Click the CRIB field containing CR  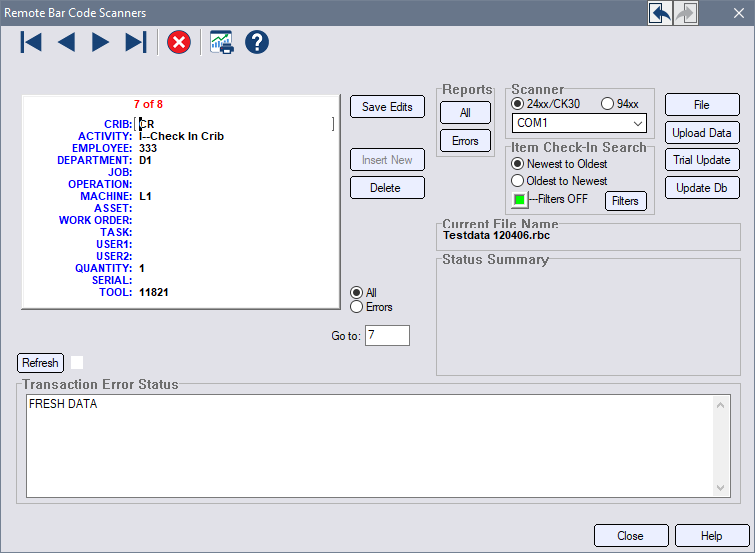234,124
